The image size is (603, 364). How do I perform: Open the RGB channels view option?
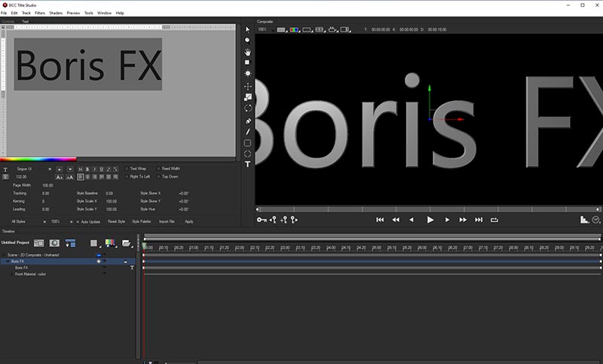click(294, 29)
